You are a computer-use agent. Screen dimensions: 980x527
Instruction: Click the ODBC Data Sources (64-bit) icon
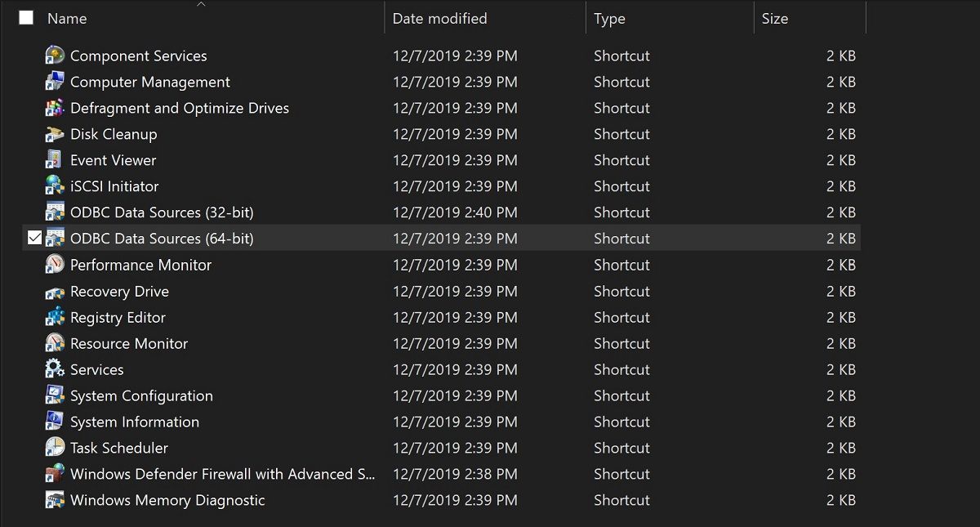point(55,239)
